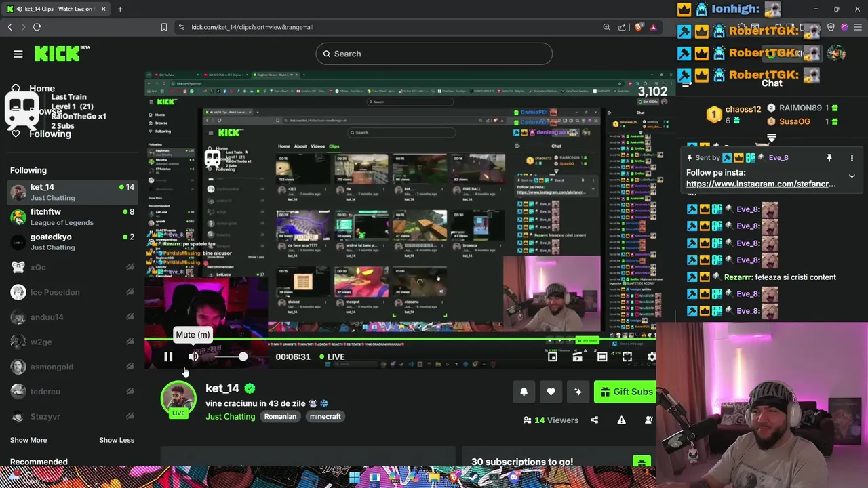Click the 14 Viewers count

(551, 420)
